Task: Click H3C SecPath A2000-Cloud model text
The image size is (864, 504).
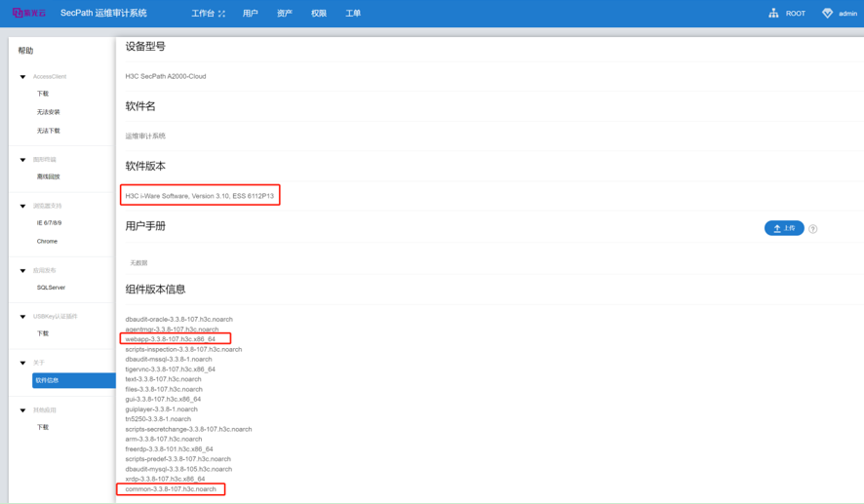Action: coord(166,77)
